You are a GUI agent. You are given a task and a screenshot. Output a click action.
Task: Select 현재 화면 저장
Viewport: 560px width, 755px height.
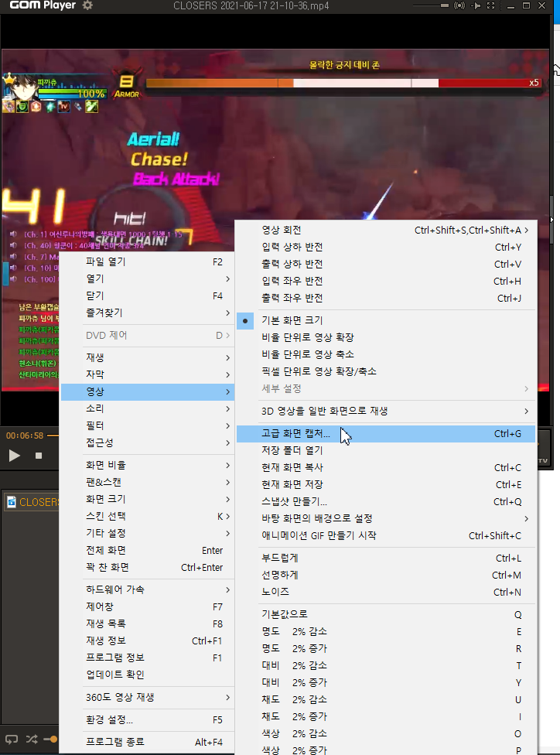tap(386, 485)
